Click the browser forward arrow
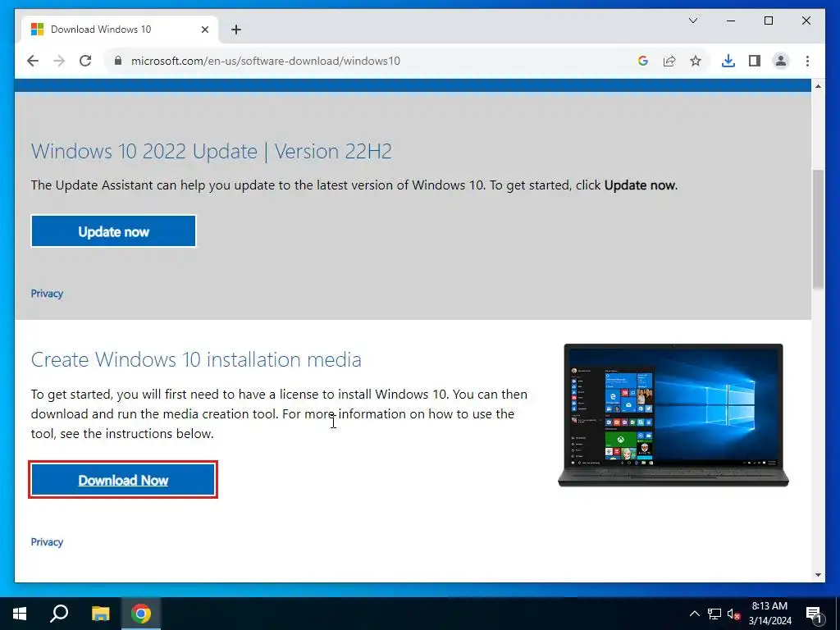This screenshot has width=840, height=630. coord(59,61)
